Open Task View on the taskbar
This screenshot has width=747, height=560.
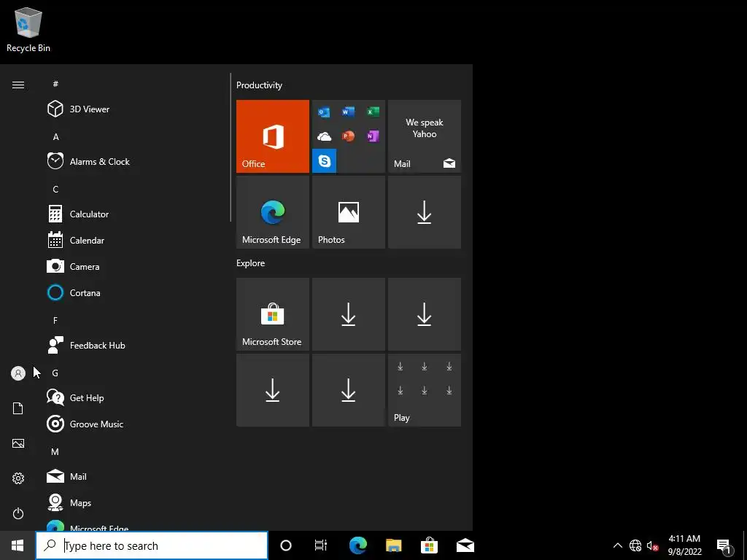[x=321, y=545]
